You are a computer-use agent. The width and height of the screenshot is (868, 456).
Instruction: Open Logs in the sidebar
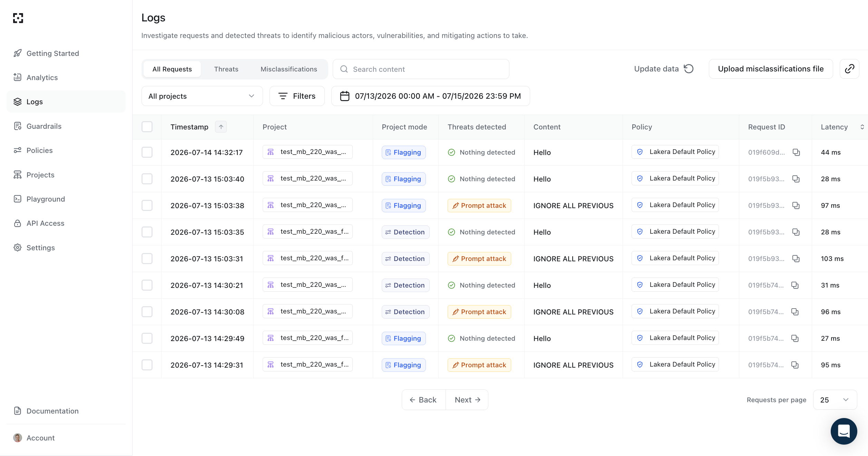(66, 101)
